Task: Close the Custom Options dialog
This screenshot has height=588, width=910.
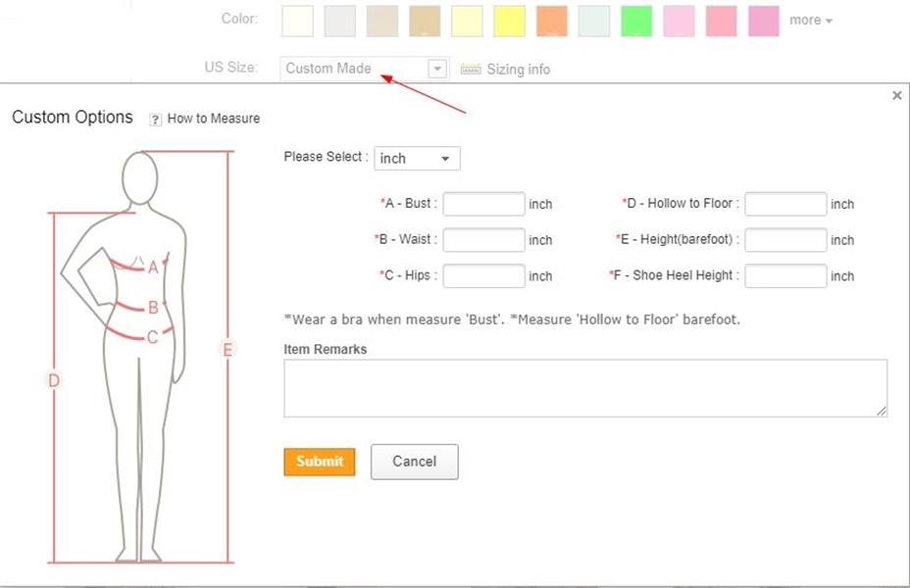Action: point(896,96)
